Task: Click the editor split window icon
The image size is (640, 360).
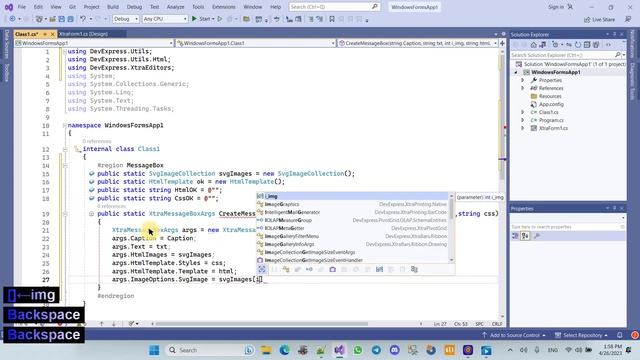Action: pyautogui.click(x=502, y=43)
